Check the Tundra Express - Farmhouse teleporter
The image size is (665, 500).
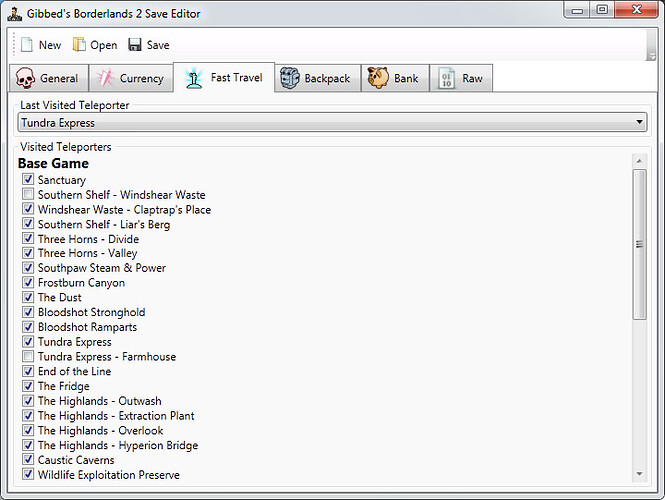pos(28,357)
